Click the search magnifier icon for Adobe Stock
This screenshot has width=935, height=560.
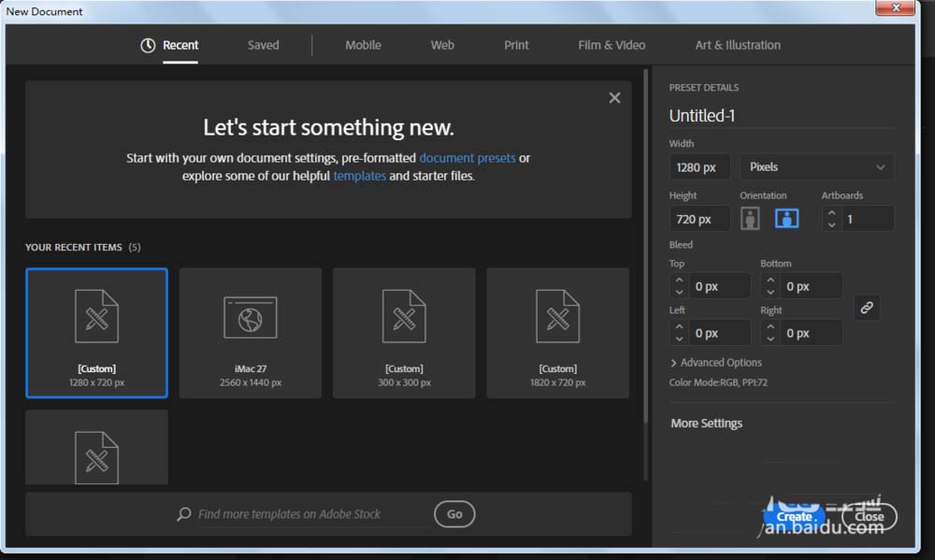[x=184, y=513]
